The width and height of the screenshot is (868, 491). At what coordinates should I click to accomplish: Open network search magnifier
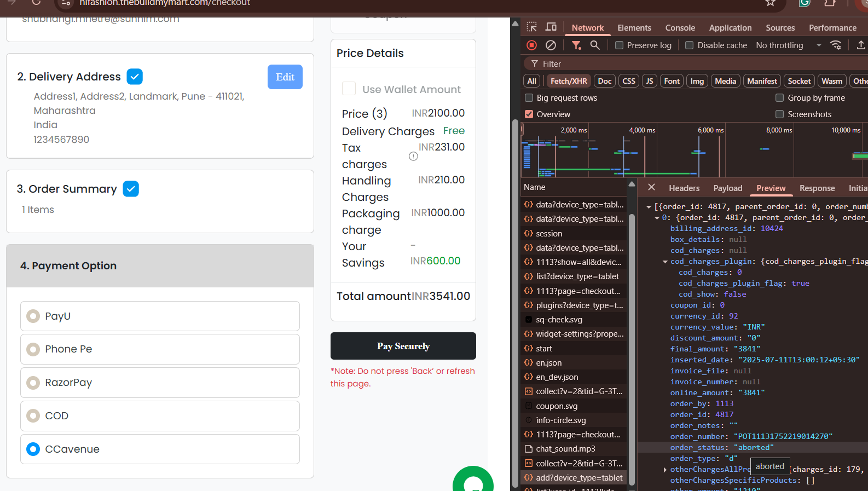click(595, 45)
